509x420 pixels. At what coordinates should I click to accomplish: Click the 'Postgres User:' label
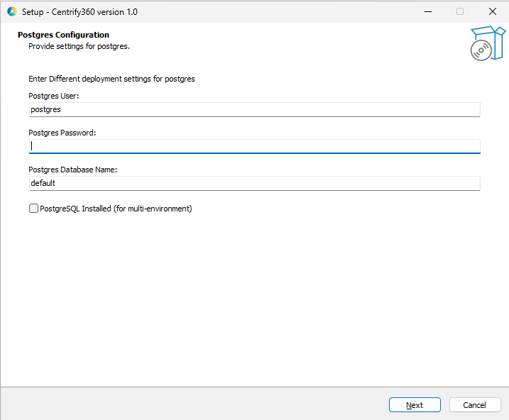(x=53, y=96)
